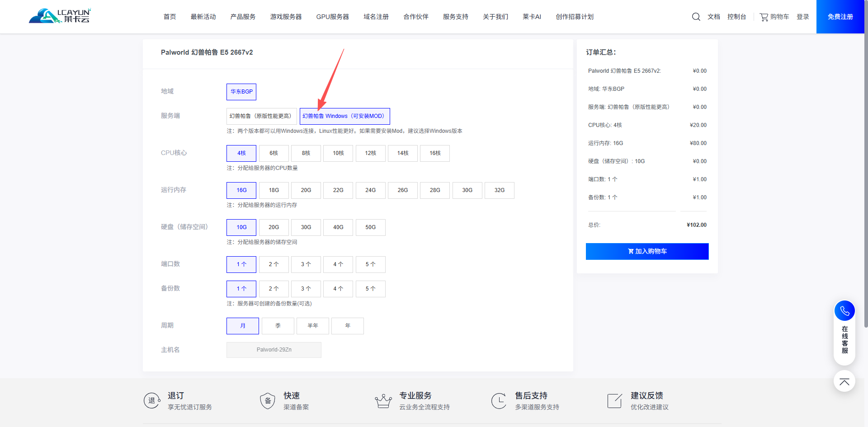Open 服务支持 menu item

(x=456, y=17)
